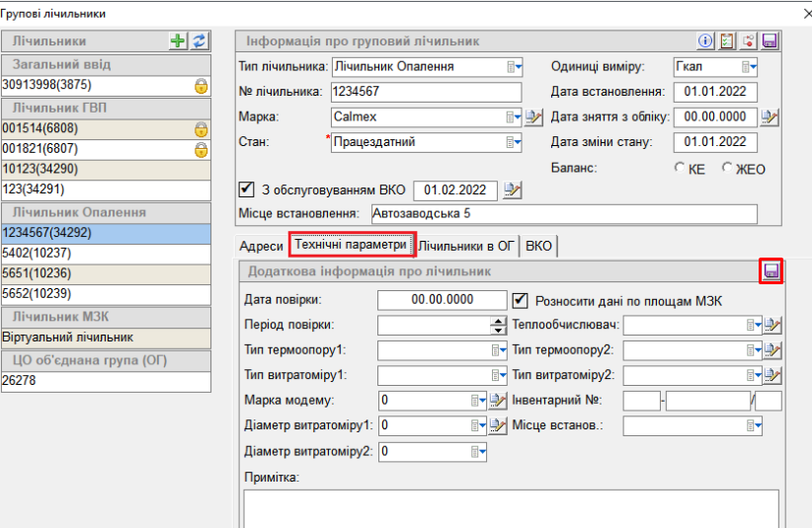Select meter 5402(10237) in the list
812x528 pixels.
coord(105,254)
